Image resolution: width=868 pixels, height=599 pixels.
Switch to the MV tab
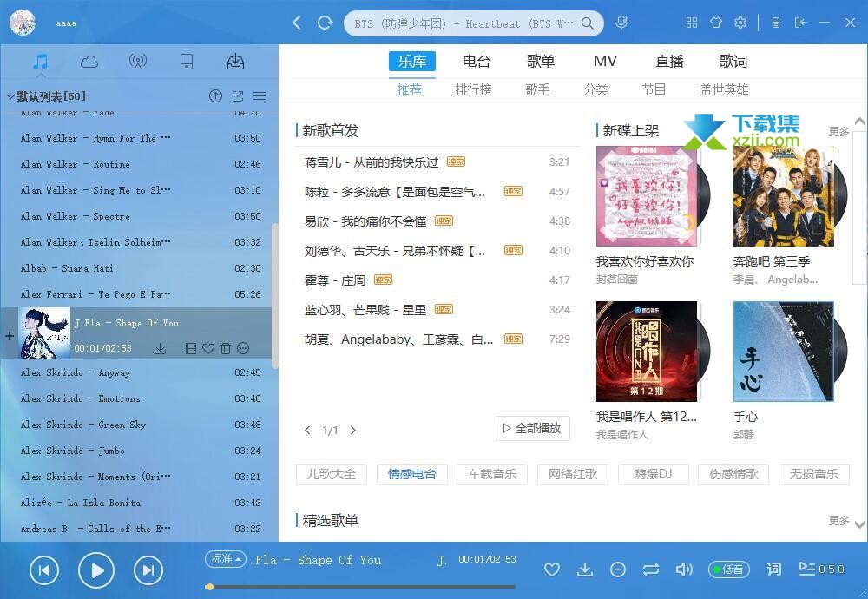click(x=605, y=62)
